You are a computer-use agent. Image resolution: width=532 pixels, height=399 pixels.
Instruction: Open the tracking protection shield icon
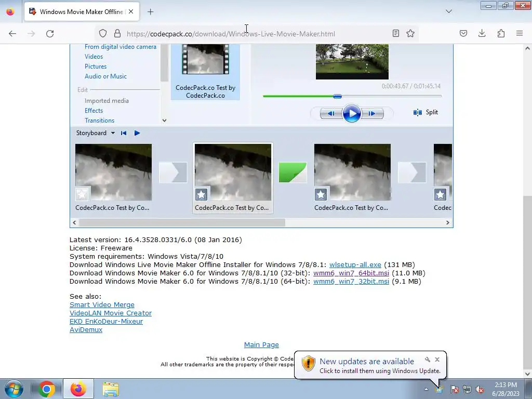[x=103, y=34]
